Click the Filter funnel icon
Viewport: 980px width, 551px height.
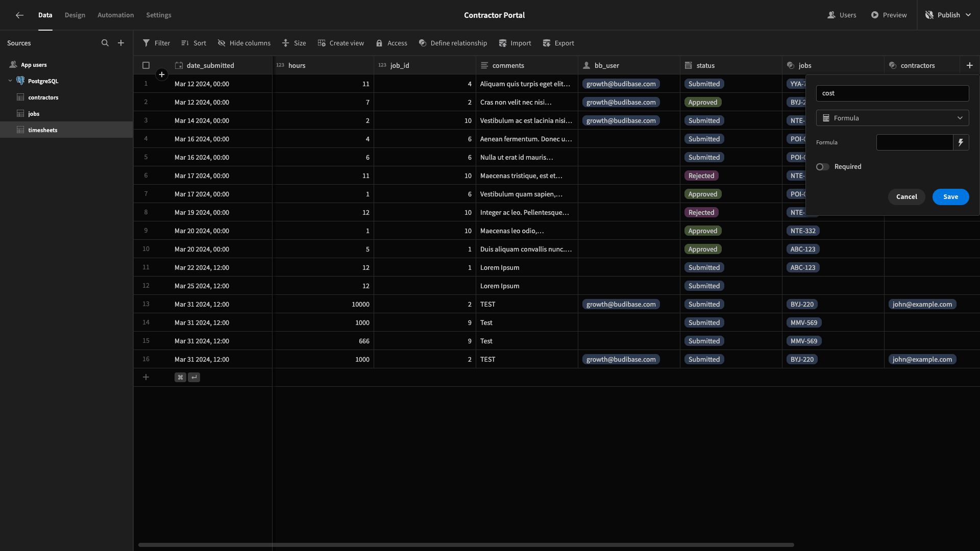(x=146, y=43)
